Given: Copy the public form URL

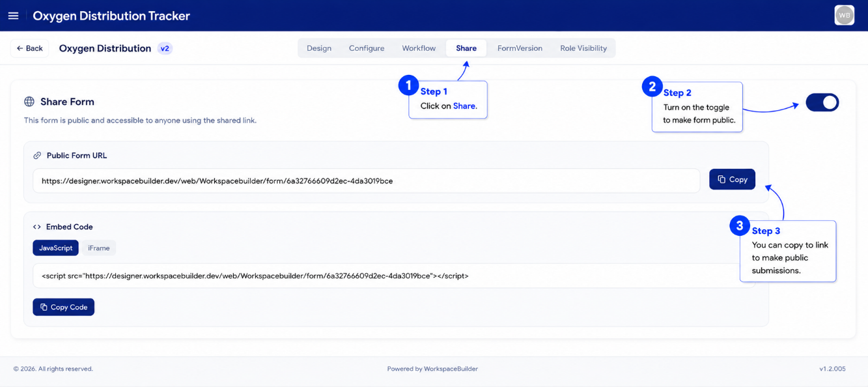Looking at the screenshot, I should pyautogui.click(x=732, y=179).
